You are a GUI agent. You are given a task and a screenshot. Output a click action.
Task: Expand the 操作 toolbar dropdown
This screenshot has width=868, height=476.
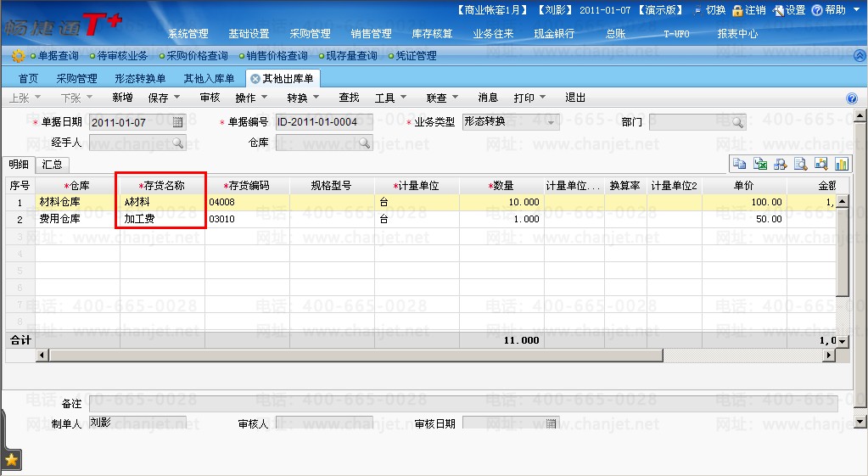tap(264, 98)
